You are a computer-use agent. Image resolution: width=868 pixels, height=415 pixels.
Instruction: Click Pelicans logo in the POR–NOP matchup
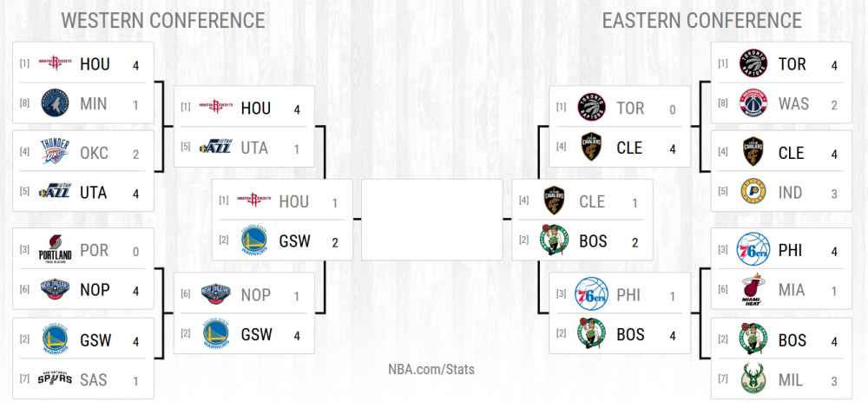pos(55,291)
